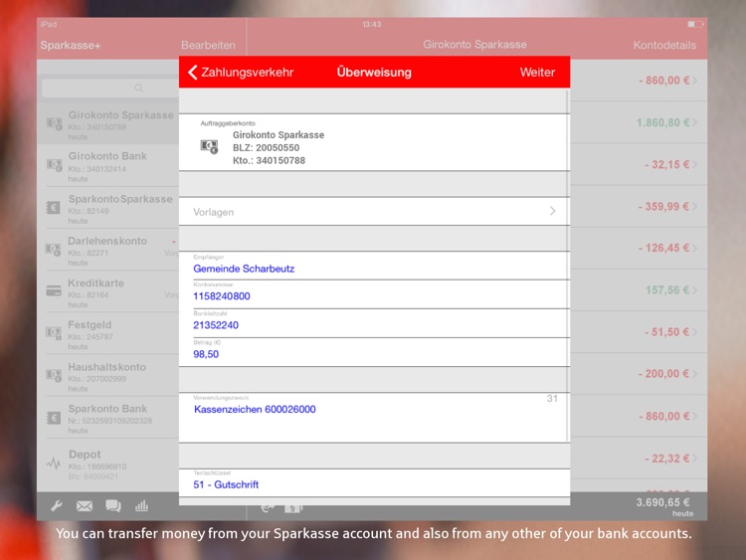This screenshot has width=746, height=560.
Task: Click the magnifier search icon
Action: coord(139,88)
